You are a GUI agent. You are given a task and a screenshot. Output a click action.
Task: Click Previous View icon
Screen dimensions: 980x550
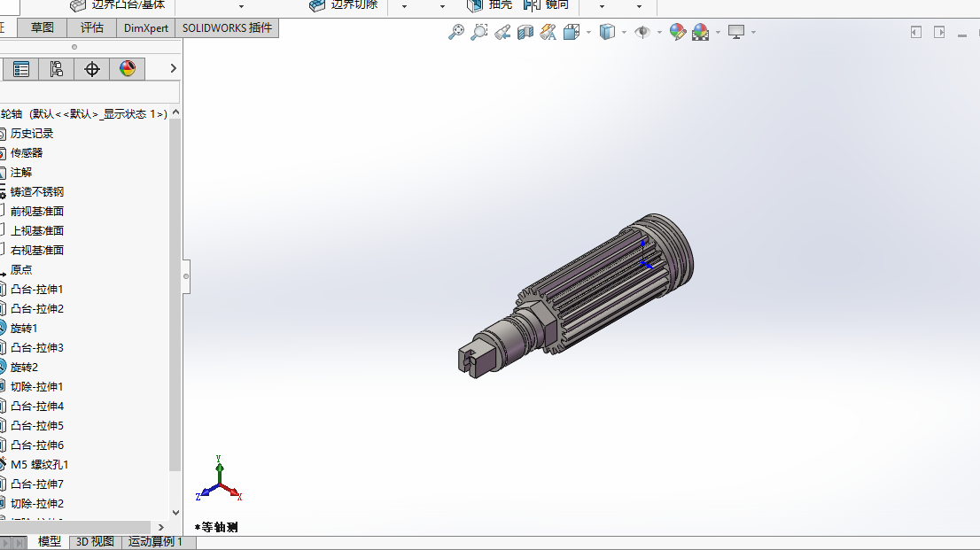coord(502,32)
